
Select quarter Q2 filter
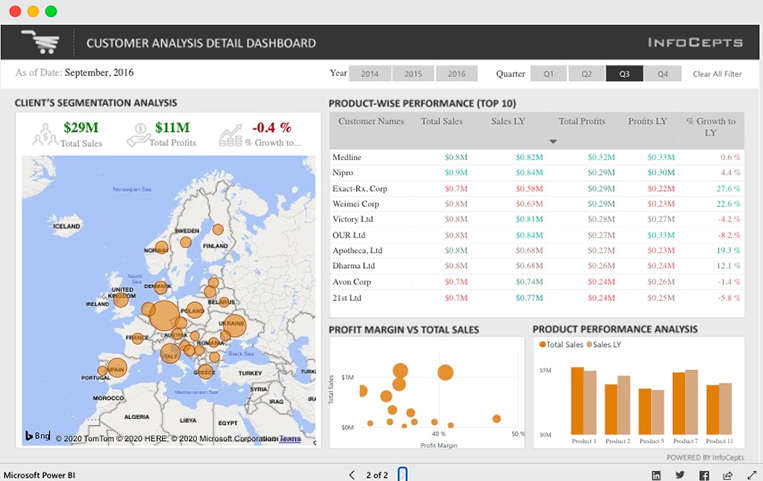[586, 74]
